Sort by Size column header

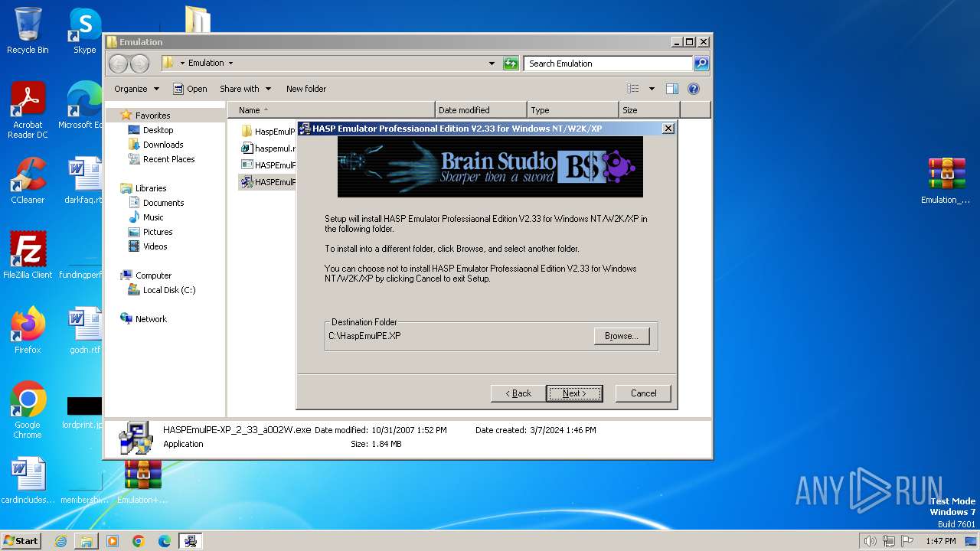pyautogui.click(x=649, y=110)
